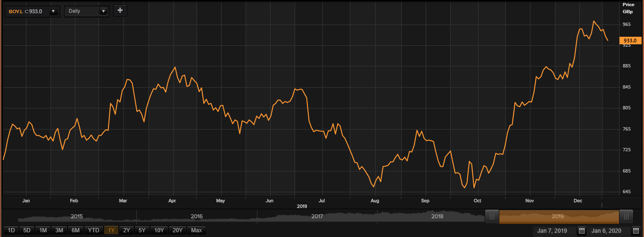Image resolution: width=644 pixels, height=237 pixels.
Task: Click 2017 in the navigator overview
Action: click(317, 216)
